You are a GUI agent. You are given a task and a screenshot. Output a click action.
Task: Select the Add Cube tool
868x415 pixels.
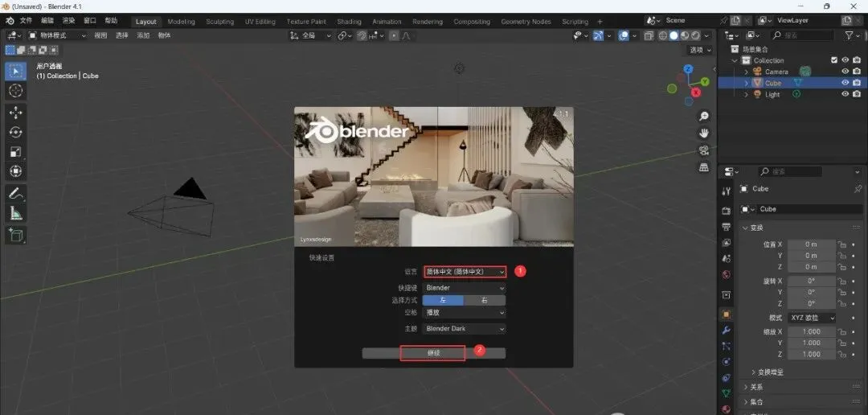coord(15,235)
